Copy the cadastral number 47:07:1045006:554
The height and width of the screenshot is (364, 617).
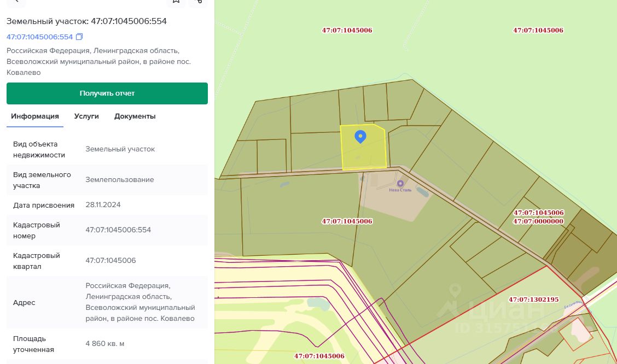[79, 37]
